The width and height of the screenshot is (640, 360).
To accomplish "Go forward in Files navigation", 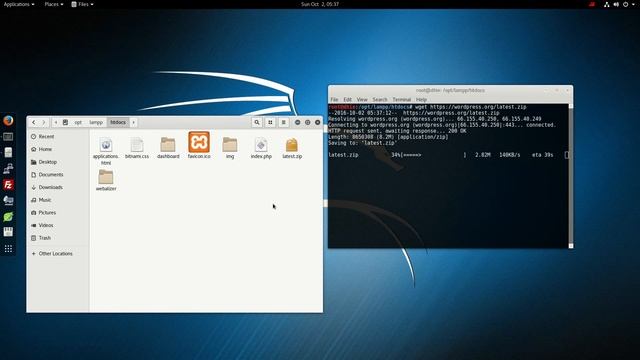I will tap(44, 122).
